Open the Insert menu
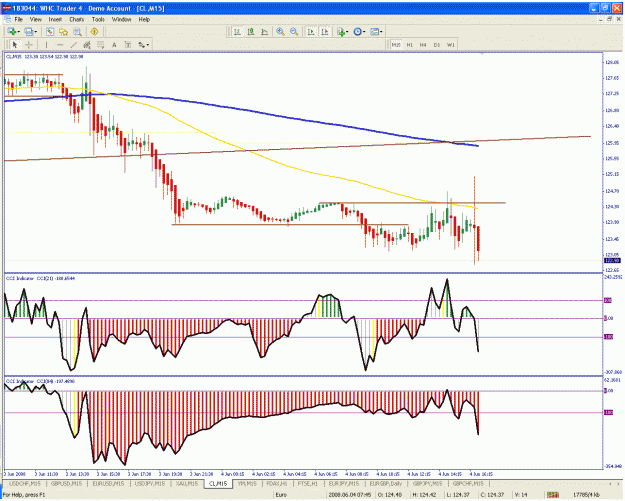This screenshot has width=625, height=501. 55,19
